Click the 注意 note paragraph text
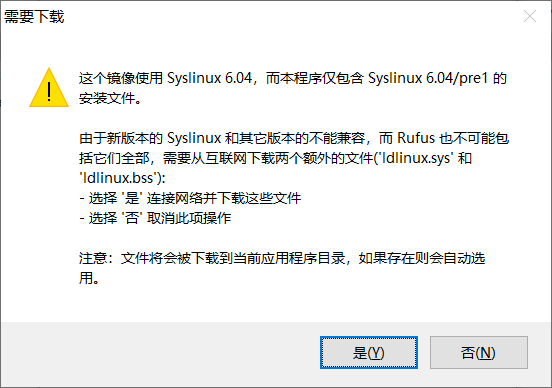Viewport: 552px width, 388px height. [282, 268]
